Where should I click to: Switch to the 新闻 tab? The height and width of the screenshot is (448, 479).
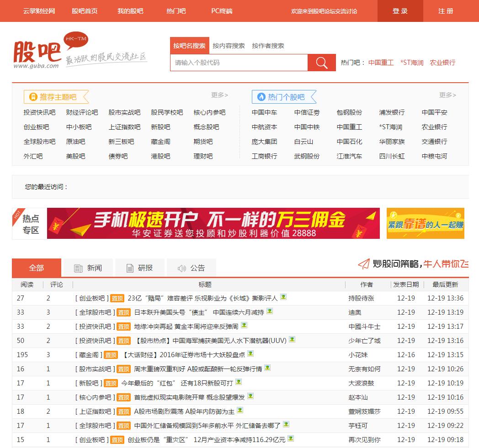[x=88, y=268]
